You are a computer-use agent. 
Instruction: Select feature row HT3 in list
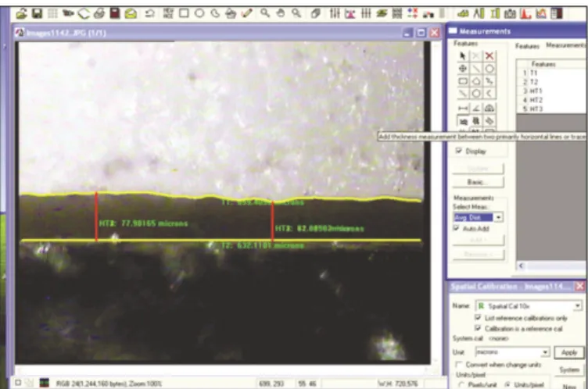[x=551, y=109]
